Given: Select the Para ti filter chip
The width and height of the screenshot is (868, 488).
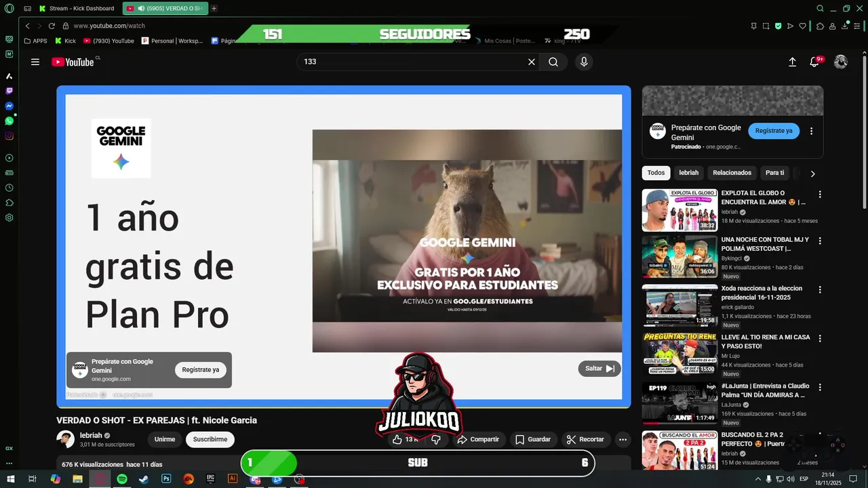Looking at the screenshot, I should point(774,173).
